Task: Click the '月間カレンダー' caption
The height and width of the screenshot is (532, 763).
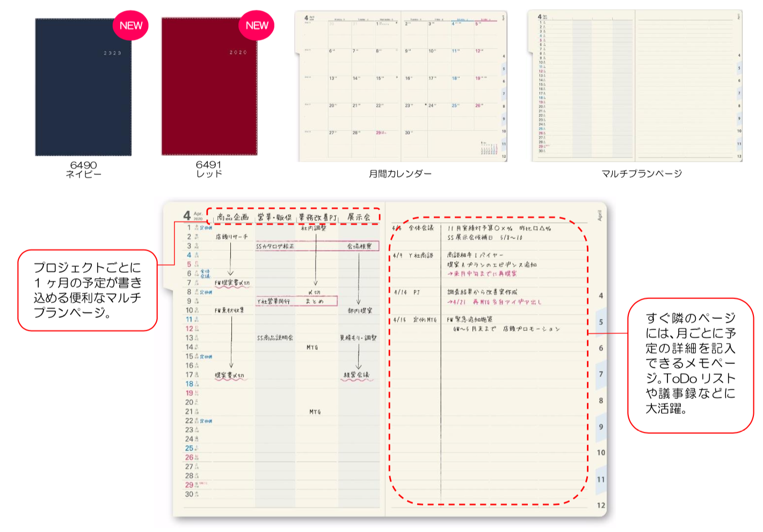Action: 400,173
